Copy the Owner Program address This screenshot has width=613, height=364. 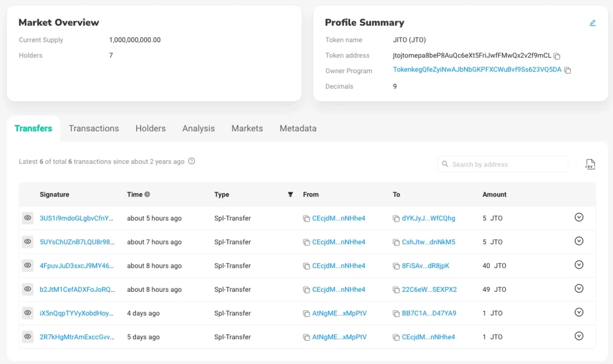pos(567,71)
